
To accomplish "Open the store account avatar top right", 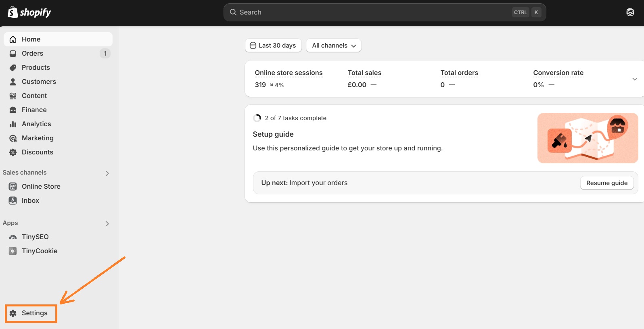I will (x=630, y=12).
